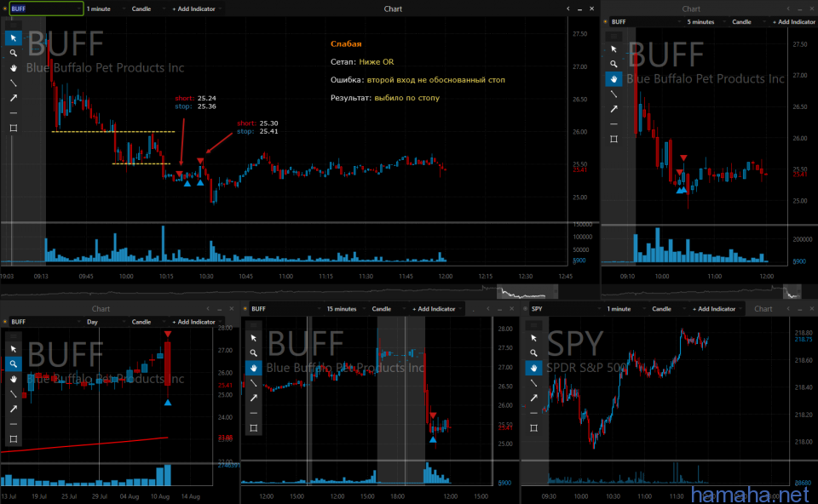
Task: Click the zoom magnifier in the BUFF Day chart
Action: (13, 364)
